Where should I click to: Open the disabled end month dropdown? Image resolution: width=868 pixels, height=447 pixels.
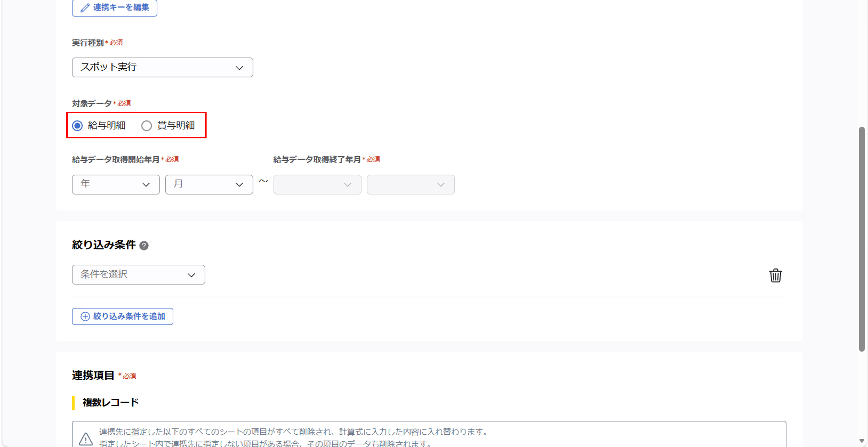click(410, 184)
